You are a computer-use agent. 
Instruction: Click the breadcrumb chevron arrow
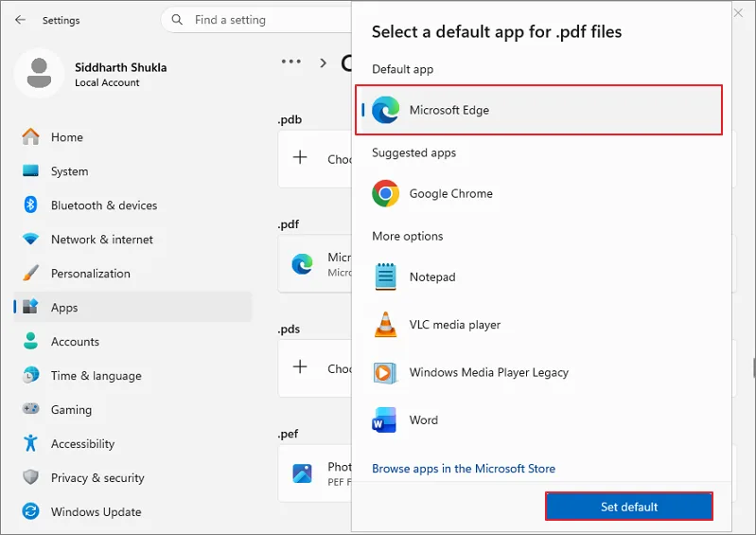tap(323, 62)
